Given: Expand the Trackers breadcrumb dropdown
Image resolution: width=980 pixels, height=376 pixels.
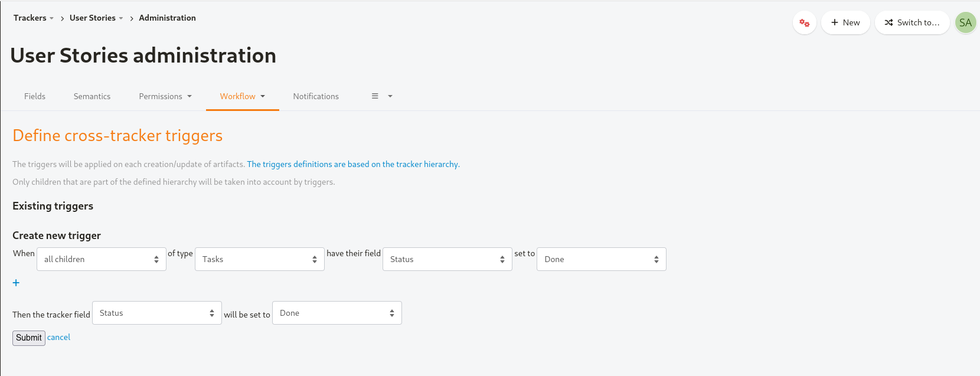Looking at the screenshot, I should pyautogui.click(x=34, y=18).
